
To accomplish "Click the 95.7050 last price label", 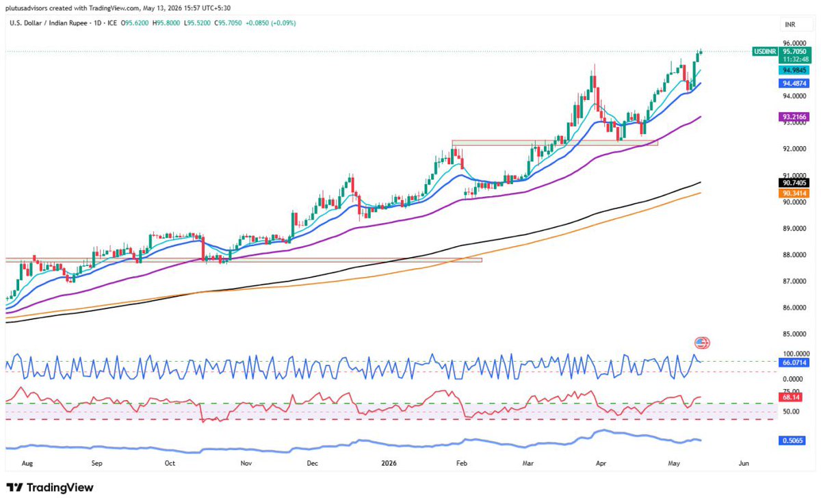I will click(794, 51).
